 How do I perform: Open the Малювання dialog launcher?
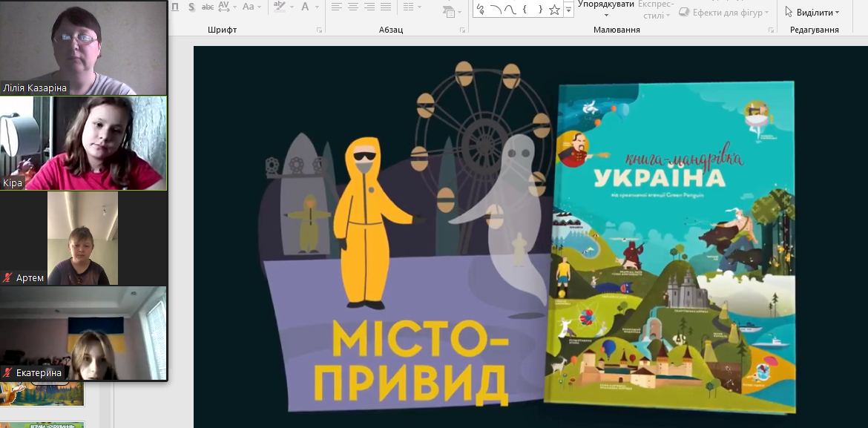(771, 30)
